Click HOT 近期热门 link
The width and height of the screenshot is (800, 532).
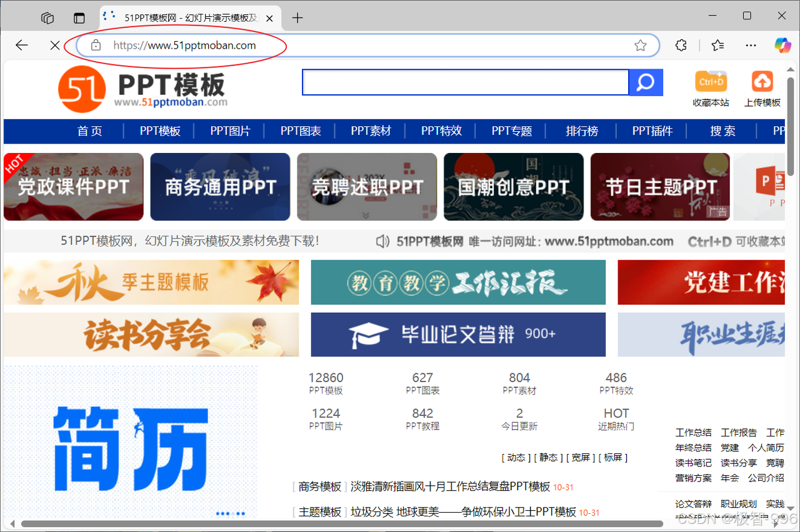616,419
